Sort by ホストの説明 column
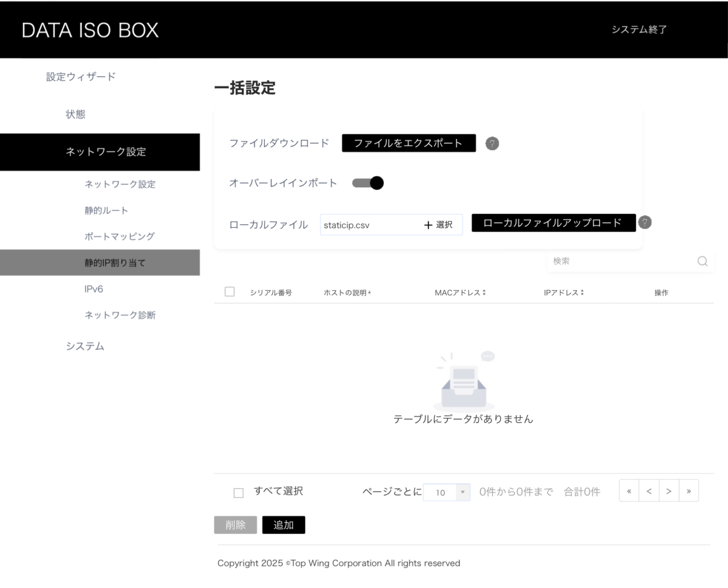728x588 pixels. point(347,293)
